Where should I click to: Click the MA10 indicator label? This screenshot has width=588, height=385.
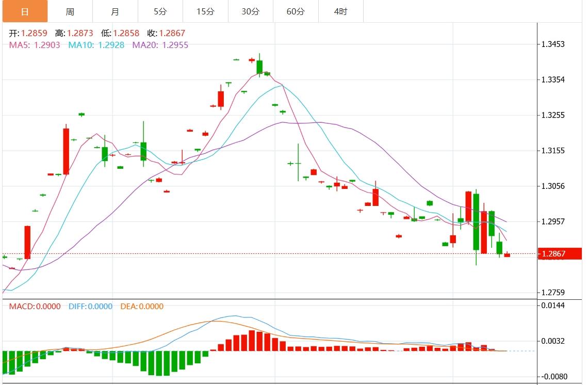click(x=96, y=45)
